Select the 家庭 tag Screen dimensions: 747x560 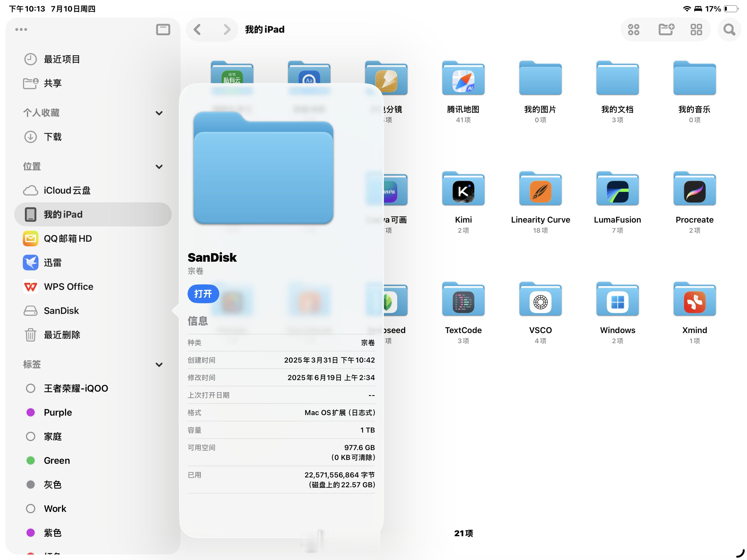[x=93, y=436]
